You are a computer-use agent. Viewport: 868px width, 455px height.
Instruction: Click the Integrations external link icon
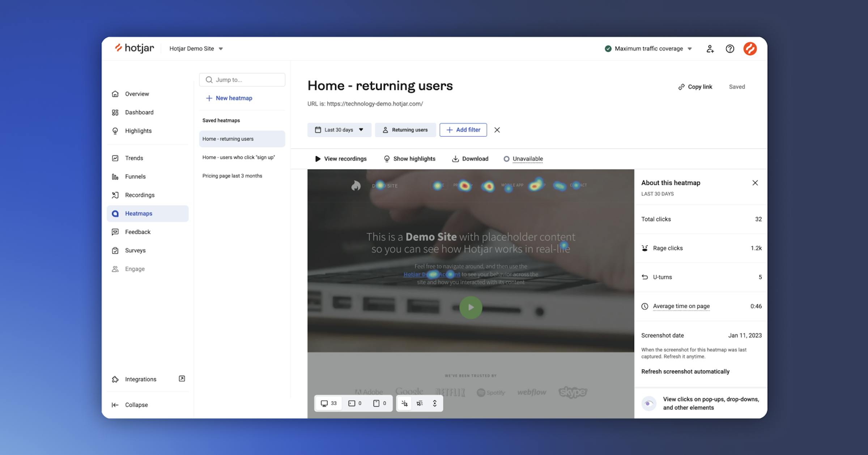click(x=182, y=379)
